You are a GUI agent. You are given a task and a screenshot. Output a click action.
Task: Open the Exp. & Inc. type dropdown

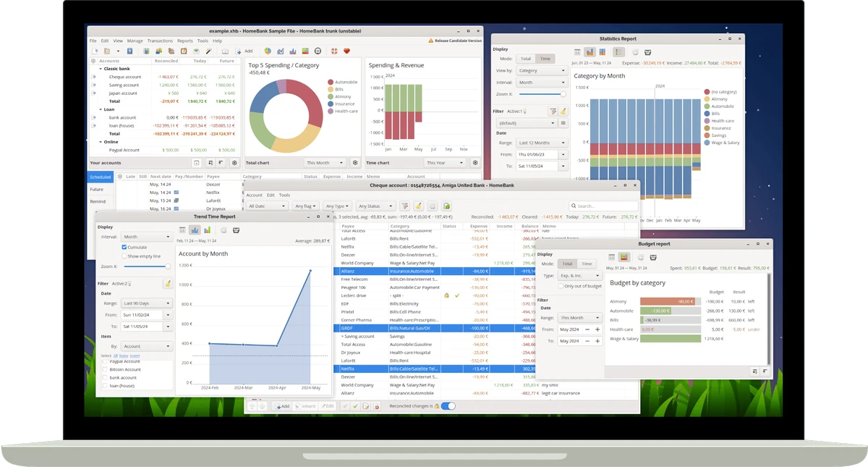pos(580,276)
